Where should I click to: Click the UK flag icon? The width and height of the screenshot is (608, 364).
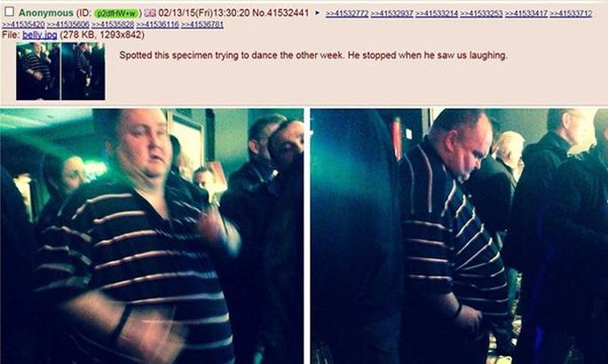(x=150, y=12)
